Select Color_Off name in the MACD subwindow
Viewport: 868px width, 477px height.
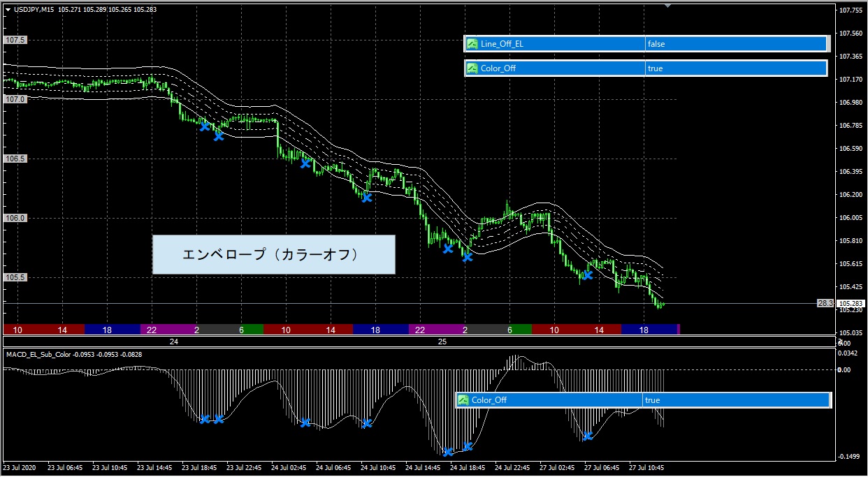click(489, 400)
